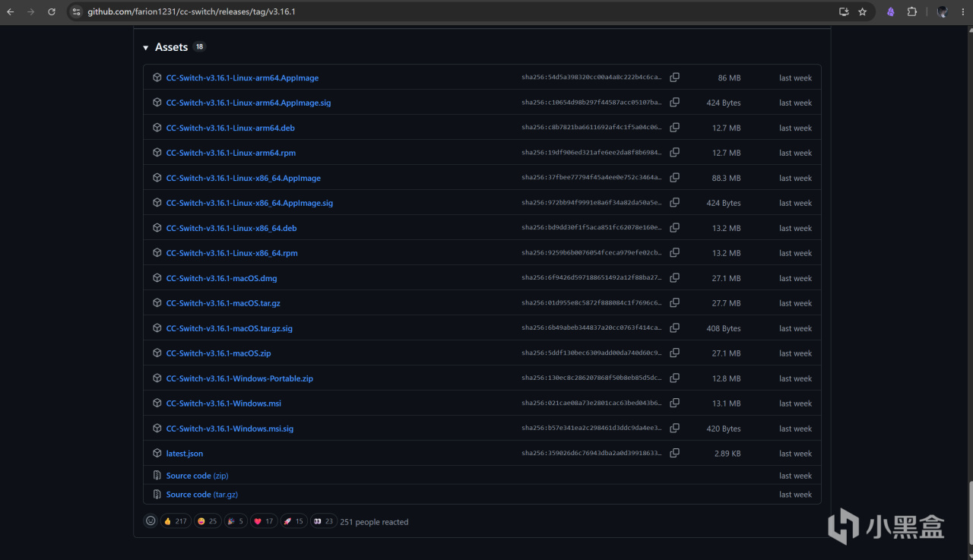
Task: Open the latest.json asset link
Action: click(185, 454)
